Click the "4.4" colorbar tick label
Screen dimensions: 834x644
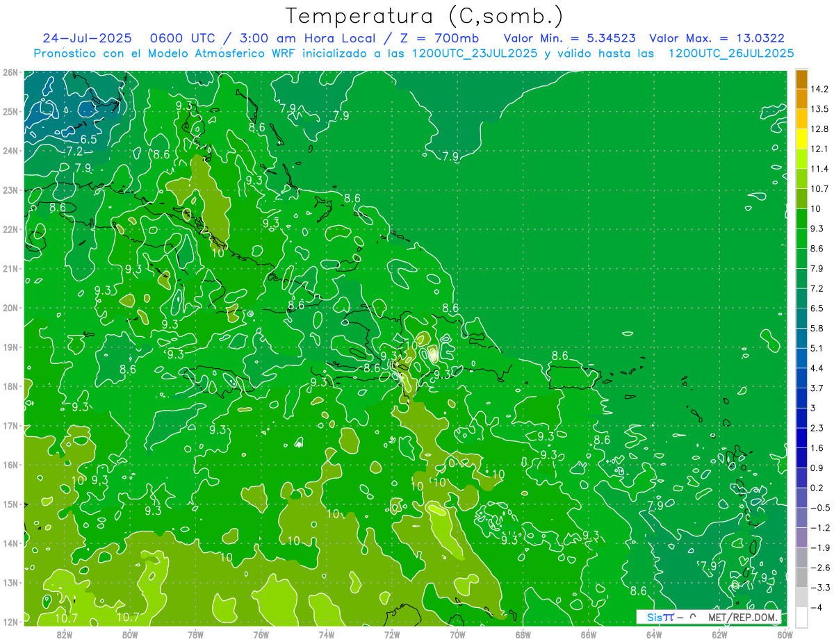[817, 368]
